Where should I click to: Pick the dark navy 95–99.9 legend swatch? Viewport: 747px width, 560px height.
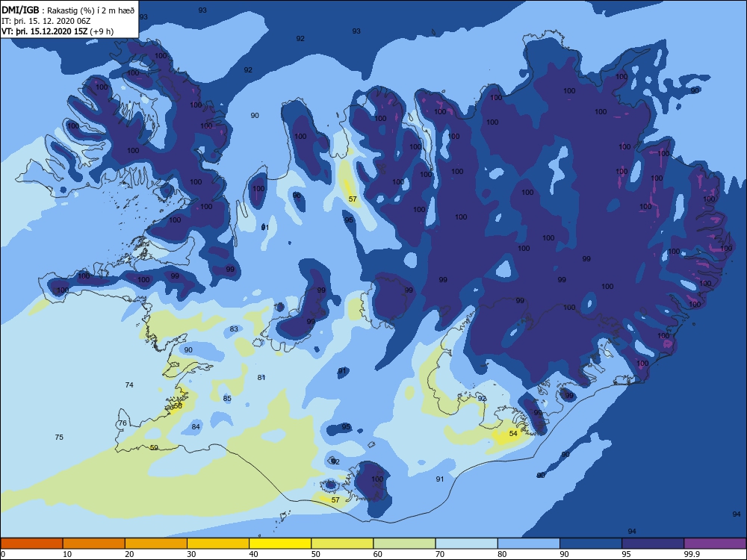(653, 544)
